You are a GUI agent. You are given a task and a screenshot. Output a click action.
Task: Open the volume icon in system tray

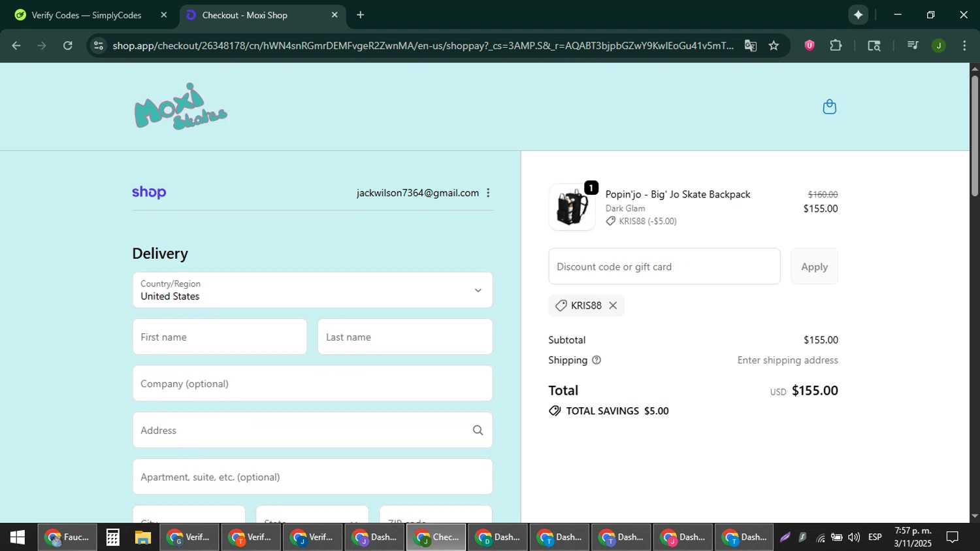click(x=854, y=537)
